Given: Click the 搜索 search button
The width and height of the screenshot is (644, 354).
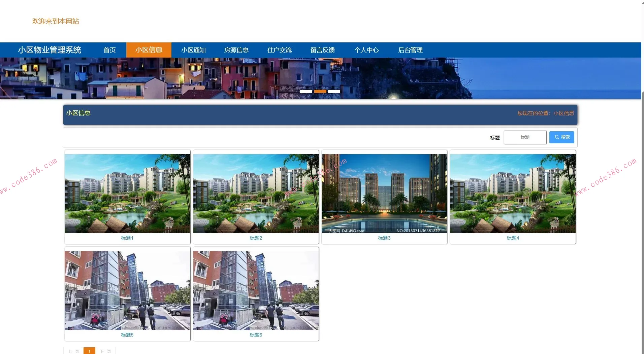Looking at the screenshot, I should tap(561, 137).
